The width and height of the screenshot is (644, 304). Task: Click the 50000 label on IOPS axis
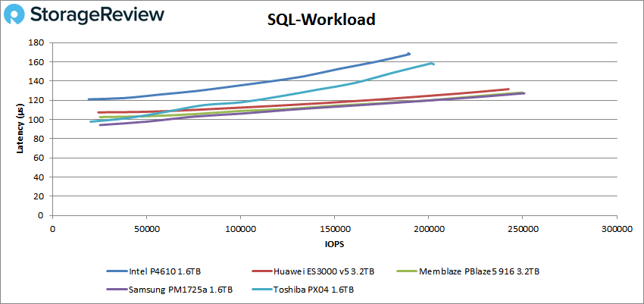tap(147, 228)
